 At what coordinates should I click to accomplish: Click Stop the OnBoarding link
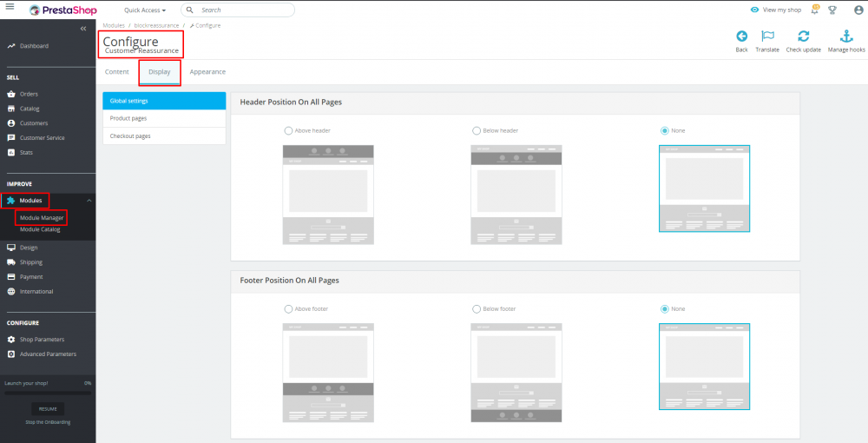(48, 422)
